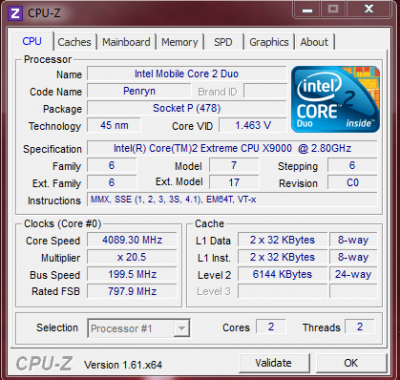Click the Level 2 '24-way' associativity value
Screen dimensions: 400x380
353,274
